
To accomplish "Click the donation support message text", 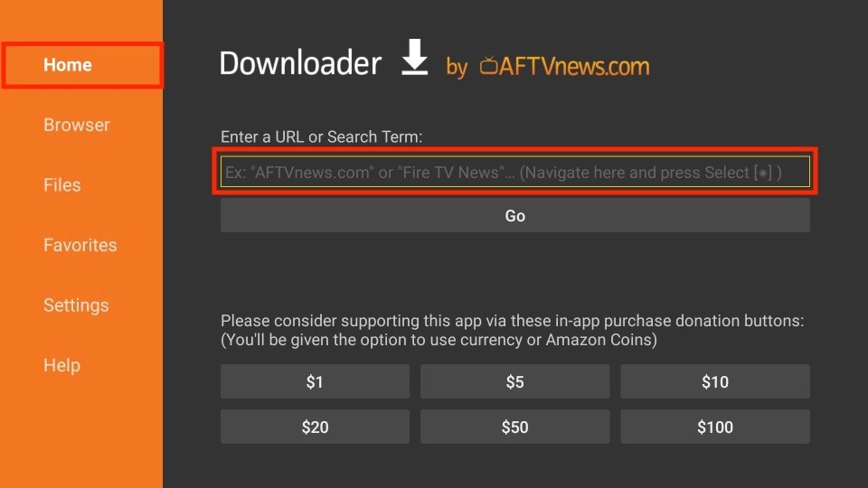I will click(x=512, y=331).
